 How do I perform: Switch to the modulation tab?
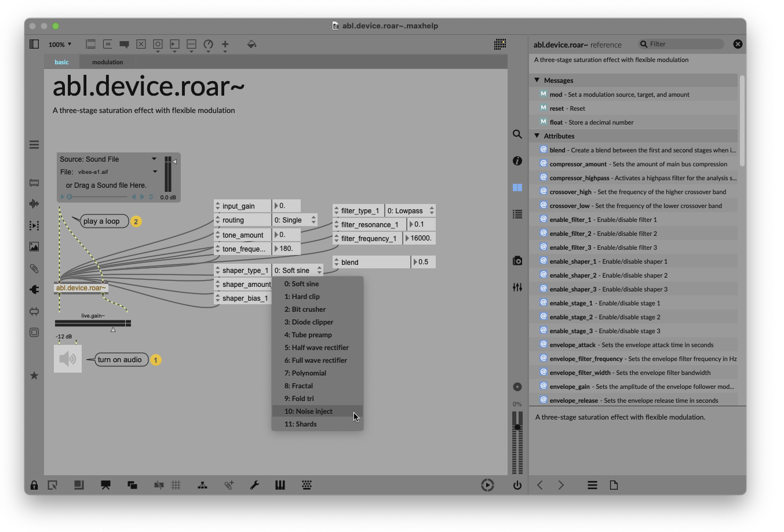click(107, 62)
